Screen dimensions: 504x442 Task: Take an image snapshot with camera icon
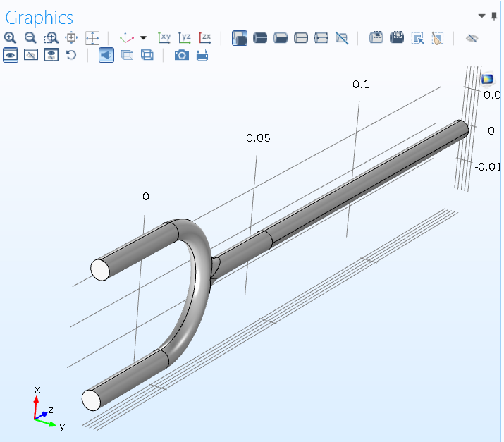182,55
